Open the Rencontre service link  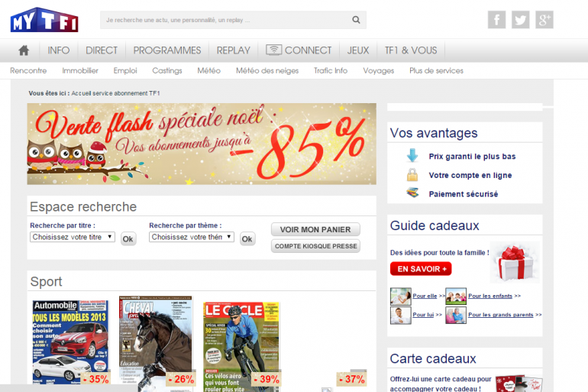[28, 70]
